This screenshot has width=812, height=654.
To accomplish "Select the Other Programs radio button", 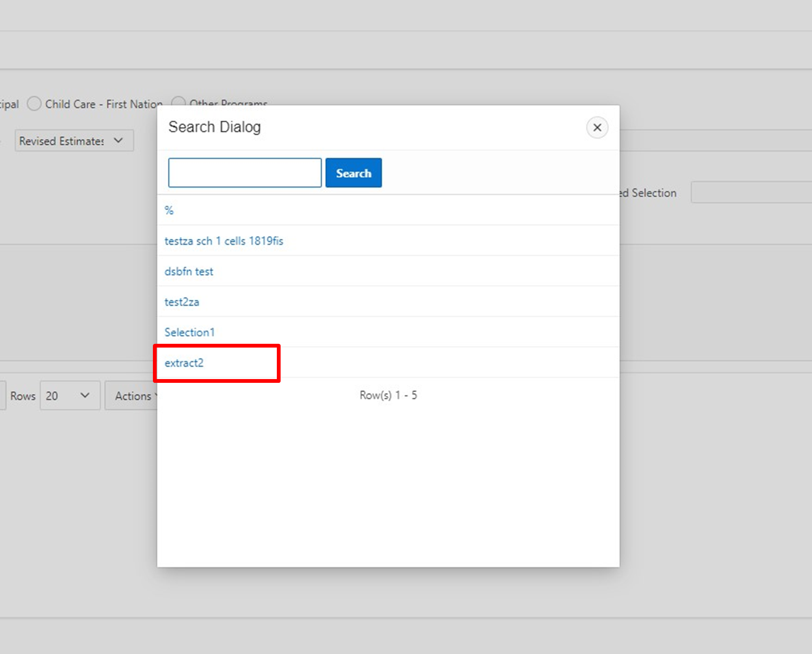I will [178, 101].
